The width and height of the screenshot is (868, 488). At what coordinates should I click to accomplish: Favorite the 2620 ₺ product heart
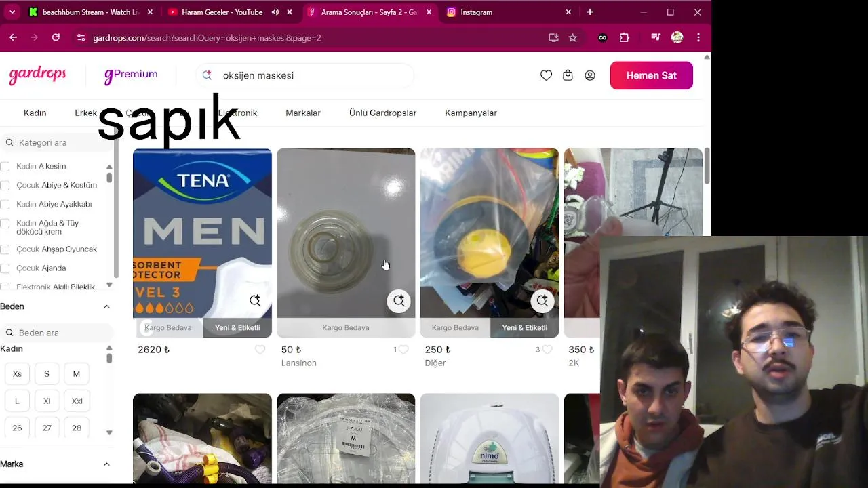tap(260, 350)
